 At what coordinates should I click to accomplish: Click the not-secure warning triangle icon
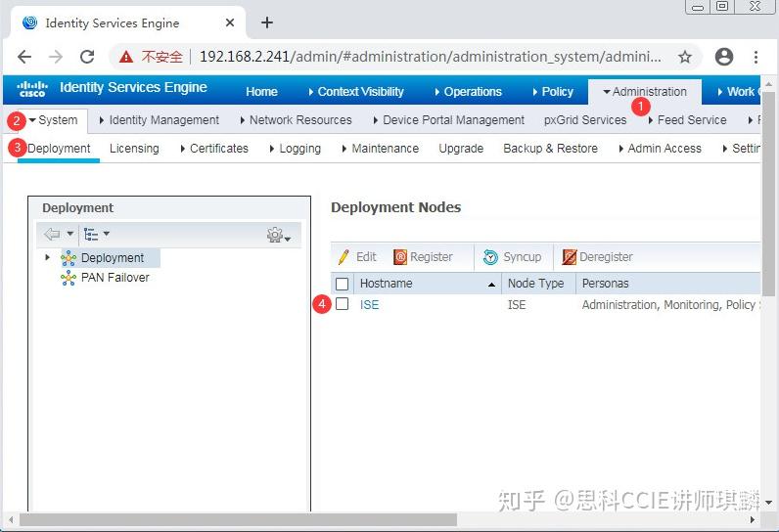[x=126, y=57]
